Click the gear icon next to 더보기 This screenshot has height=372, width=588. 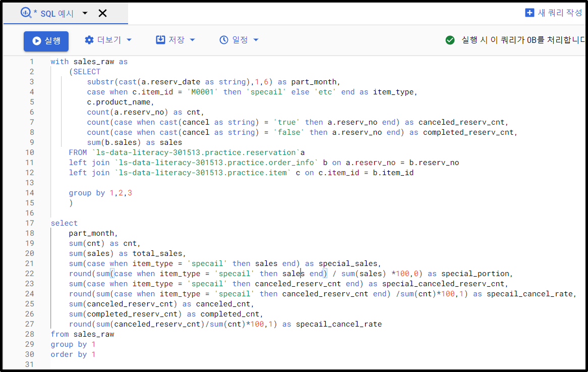tap(89, 40)
